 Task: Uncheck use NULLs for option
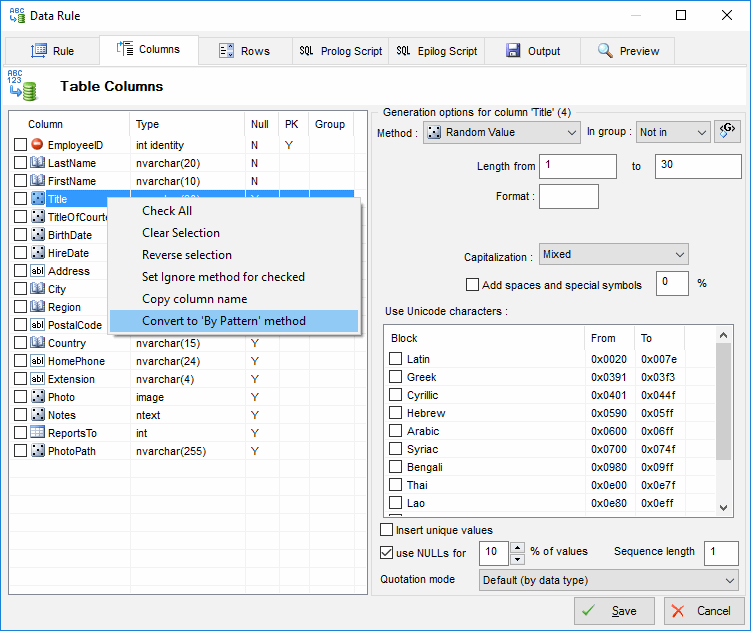coord(386,552)
